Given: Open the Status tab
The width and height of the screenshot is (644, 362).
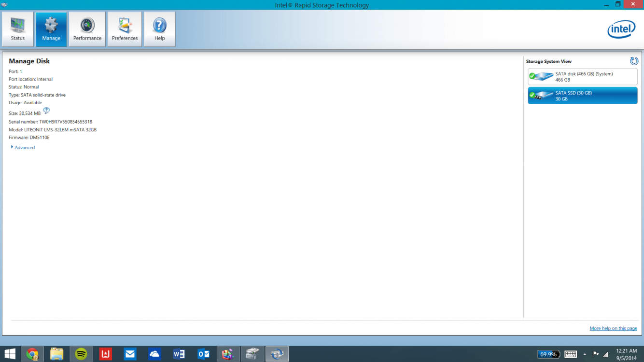Looking at the screenshot, I should point(18,29).
